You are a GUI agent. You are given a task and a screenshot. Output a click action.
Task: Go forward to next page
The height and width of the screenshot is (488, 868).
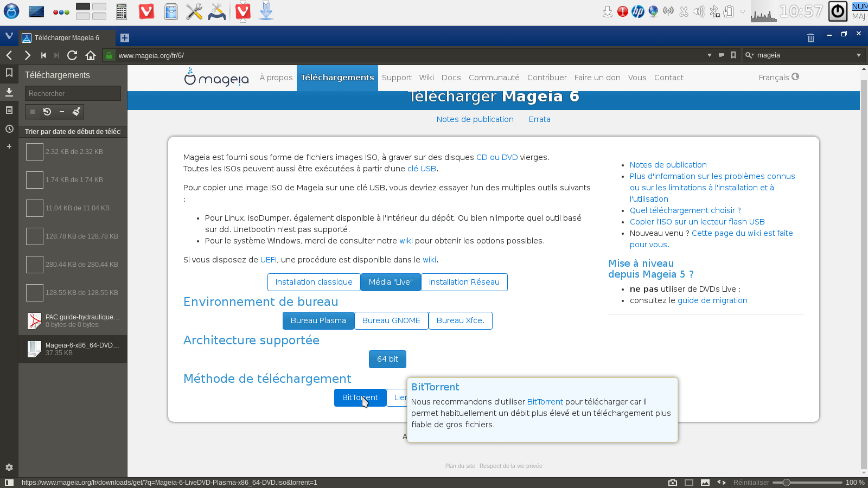tap(27, 55)
